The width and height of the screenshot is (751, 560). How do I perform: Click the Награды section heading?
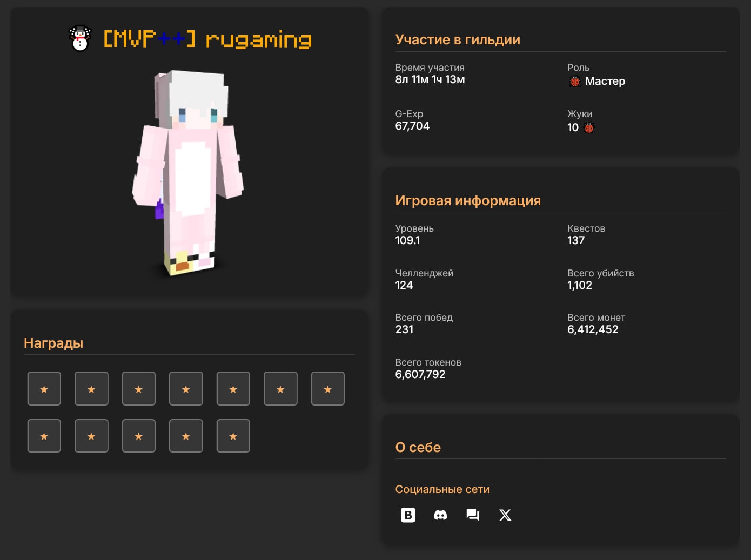[53, 343]
